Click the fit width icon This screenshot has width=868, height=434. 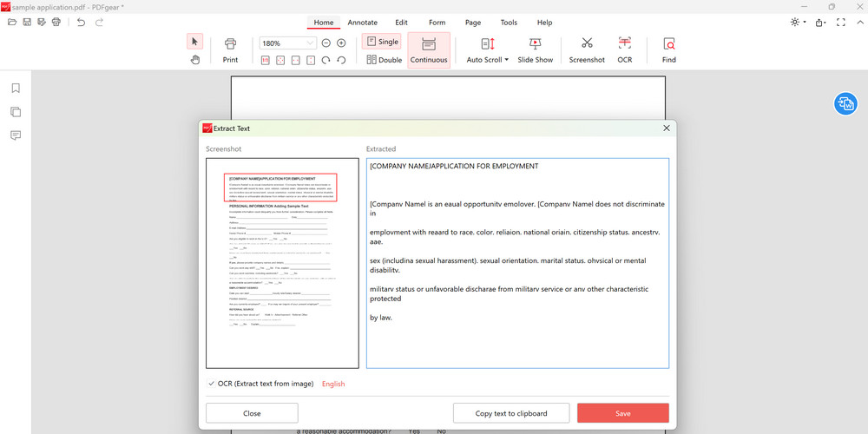coord(296,60)
